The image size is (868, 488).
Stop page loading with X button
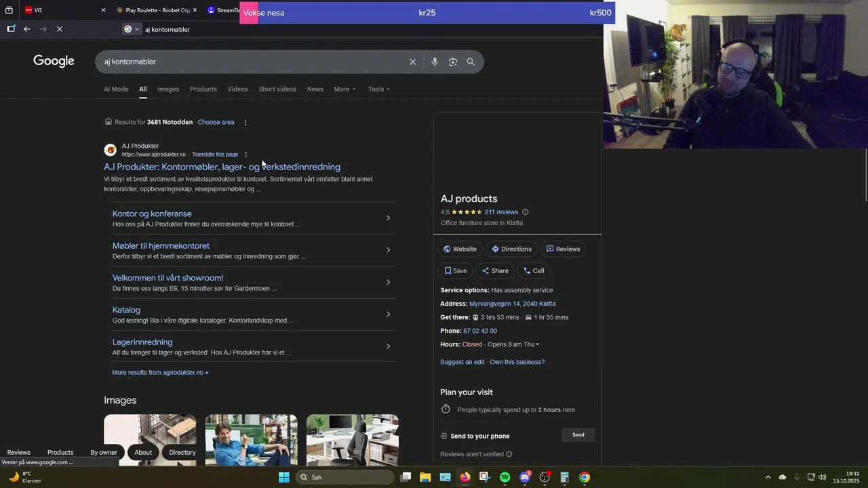(x=60, y=29)
